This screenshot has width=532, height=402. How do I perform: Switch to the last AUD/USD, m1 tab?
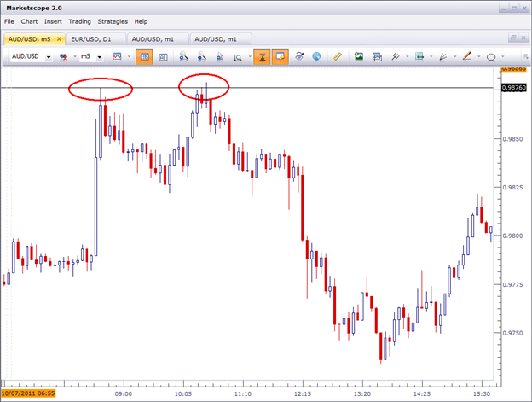tap(221, 39)
